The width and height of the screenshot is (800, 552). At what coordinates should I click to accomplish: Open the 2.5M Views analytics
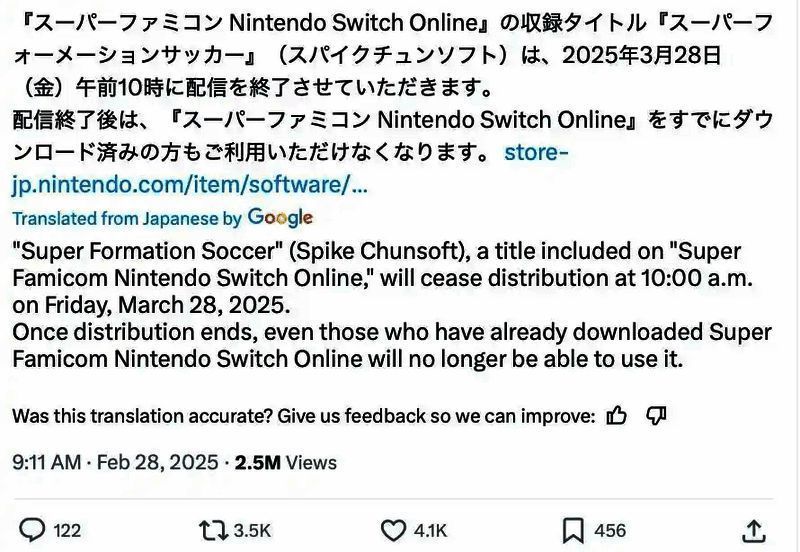[285, 463]
